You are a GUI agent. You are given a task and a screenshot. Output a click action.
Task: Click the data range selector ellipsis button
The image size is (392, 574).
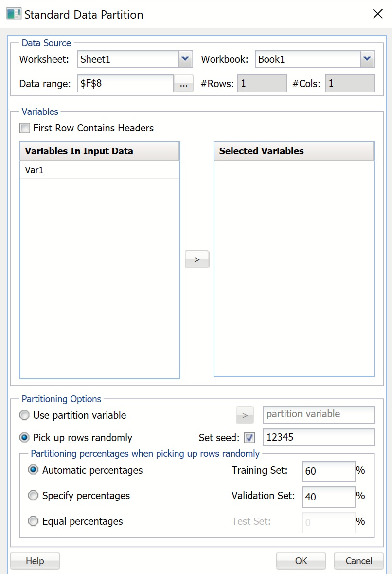pyautogui.click(x=183, y=84)
